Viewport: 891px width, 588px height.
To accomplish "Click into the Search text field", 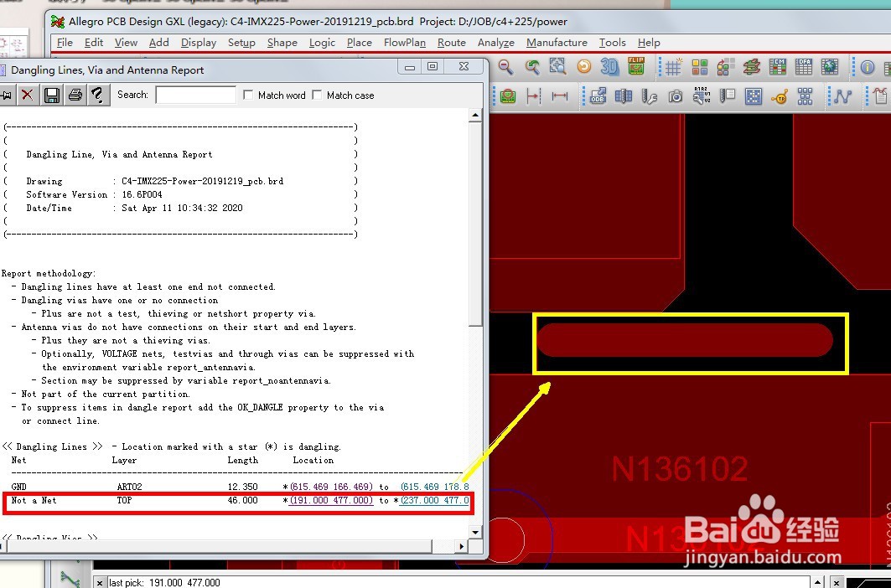I will (196, 95).
